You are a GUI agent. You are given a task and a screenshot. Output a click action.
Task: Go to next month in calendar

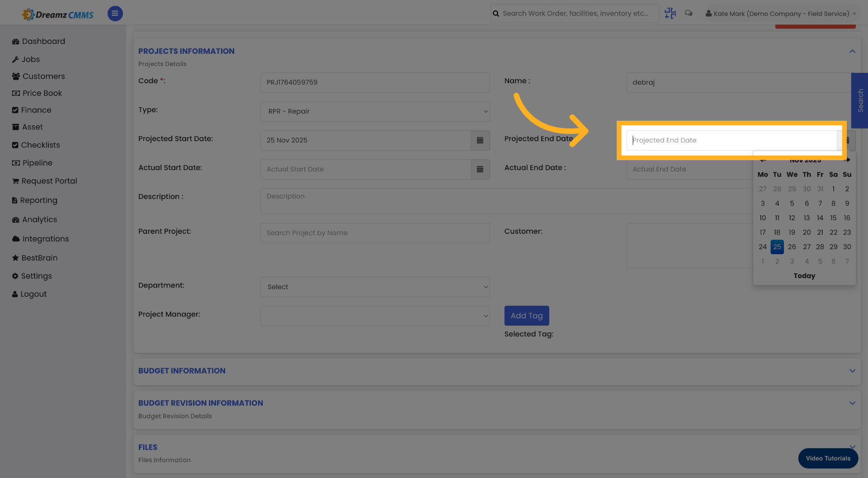pos(847,160)
